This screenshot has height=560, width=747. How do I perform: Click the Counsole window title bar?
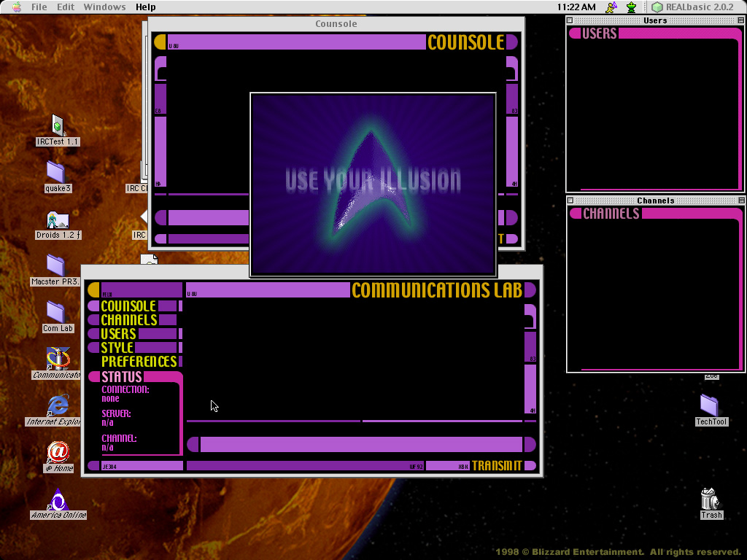pos(336,23)
